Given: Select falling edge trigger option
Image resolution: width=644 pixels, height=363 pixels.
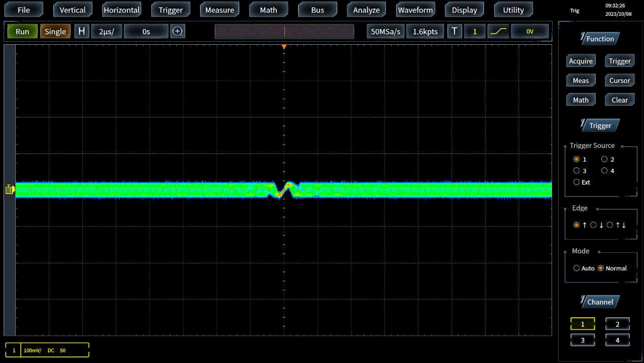Looking at the screenshot, I should (x=593, y=225).
